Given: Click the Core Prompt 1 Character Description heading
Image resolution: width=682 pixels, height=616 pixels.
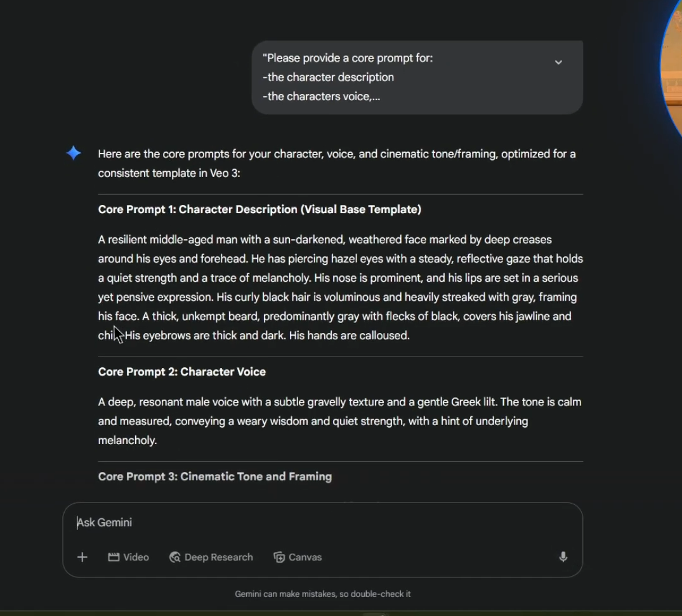Looking at the screenshot, I should coord(259,209).
